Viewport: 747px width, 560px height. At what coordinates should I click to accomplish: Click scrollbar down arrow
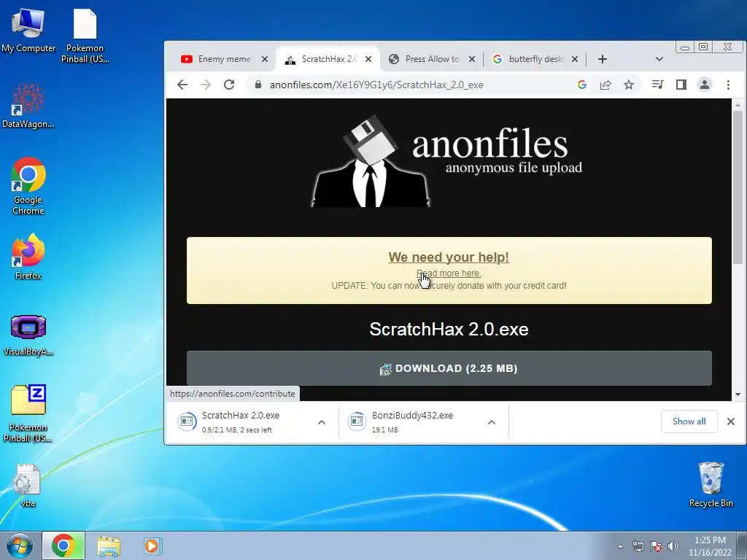[738, 394]
